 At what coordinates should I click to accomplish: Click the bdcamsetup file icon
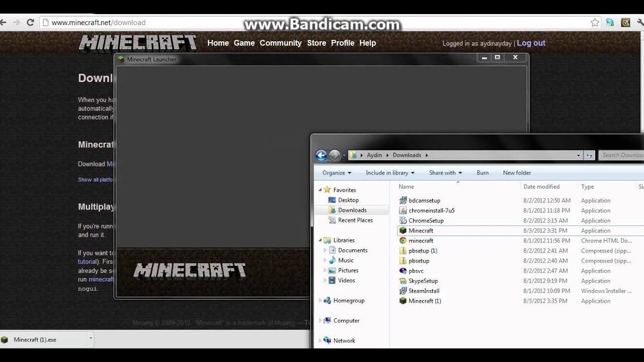[x=403, y=201]
